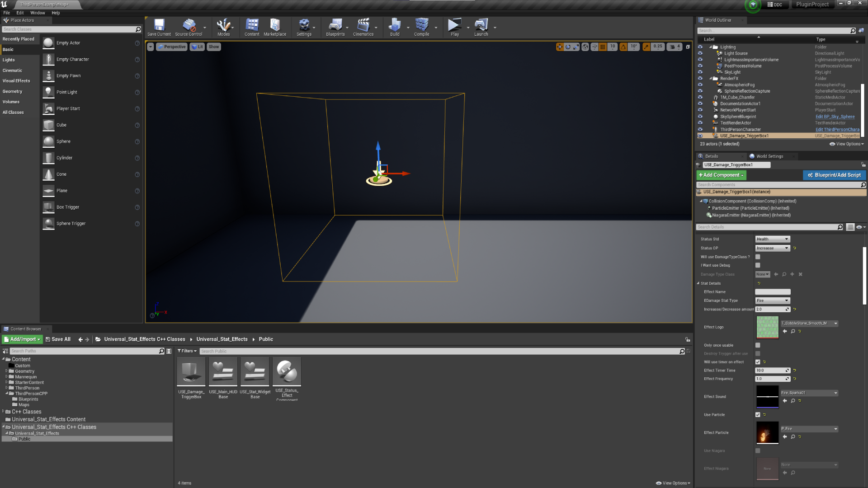Collapse the Stat Details section
The image size is (868, 488).
coord(698,283)
